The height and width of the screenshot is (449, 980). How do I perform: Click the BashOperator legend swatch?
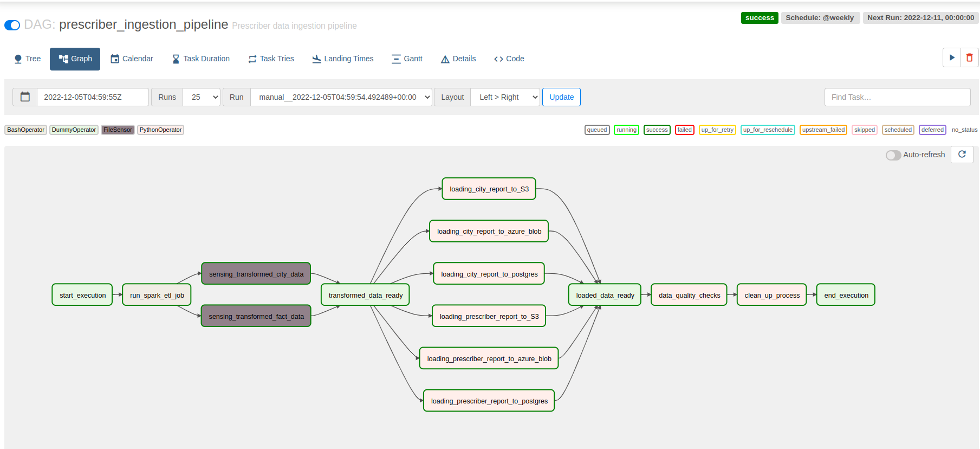25,130
